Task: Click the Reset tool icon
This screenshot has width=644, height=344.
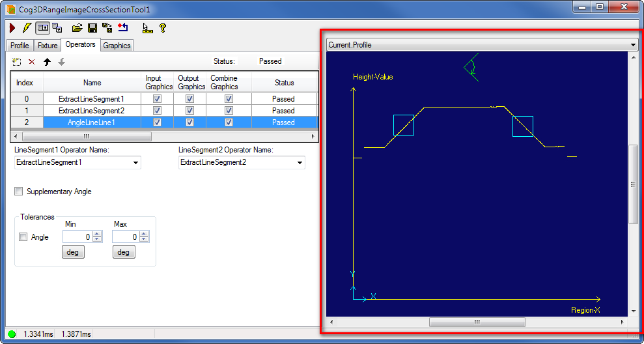Action: [122, 28]
